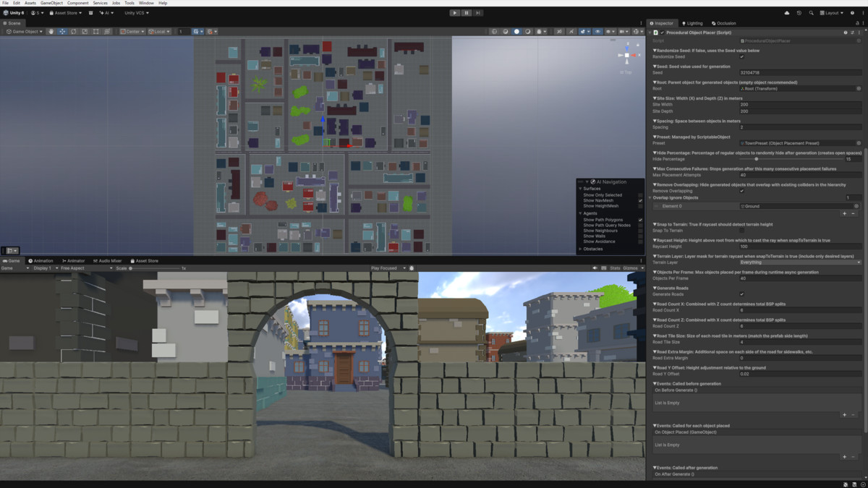Viewport: 868px width, 488px height.
Task: Toggle scene visibility eye icon in Scene toolbar
Action: point(597,32)
